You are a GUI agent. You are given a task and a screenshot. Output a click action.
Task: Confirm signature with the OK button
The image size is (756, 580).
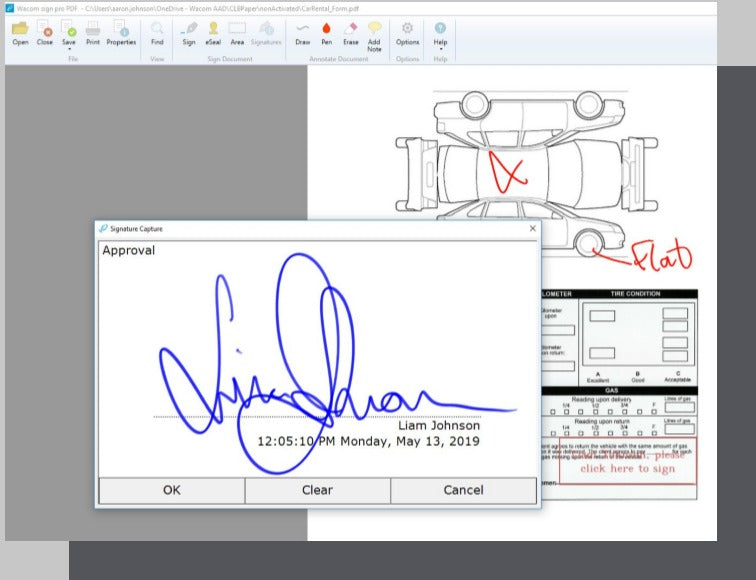point(171,490)
